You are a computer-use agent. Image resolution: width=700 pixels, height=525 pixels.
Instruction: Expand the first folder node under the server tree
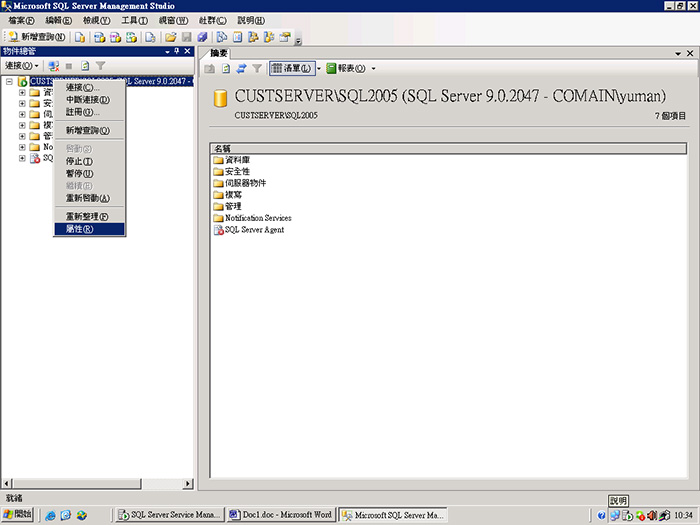pos(22,92)
